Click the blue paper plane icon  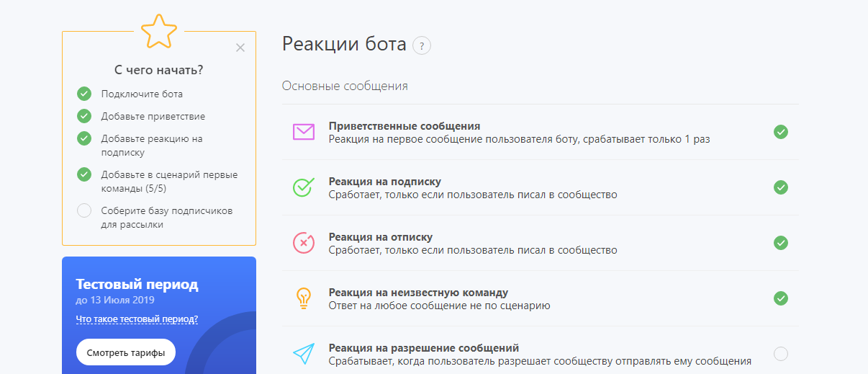coord(303,354)
